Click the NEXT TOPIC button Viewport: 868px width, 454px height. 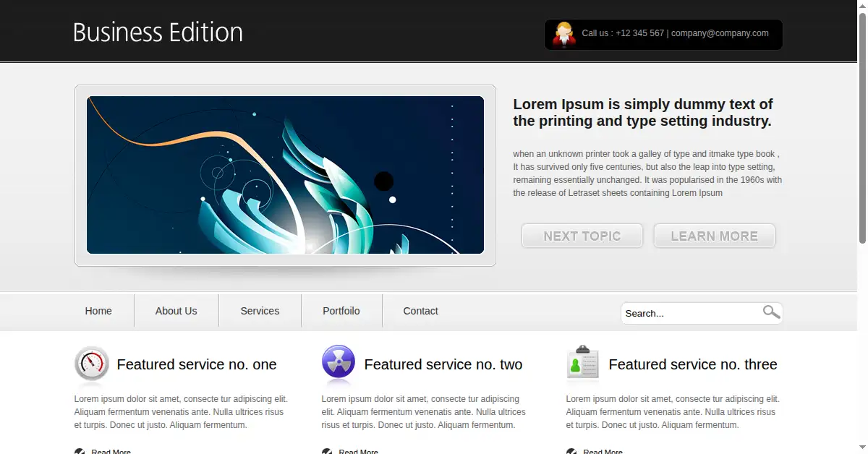[x=582, y=236]
